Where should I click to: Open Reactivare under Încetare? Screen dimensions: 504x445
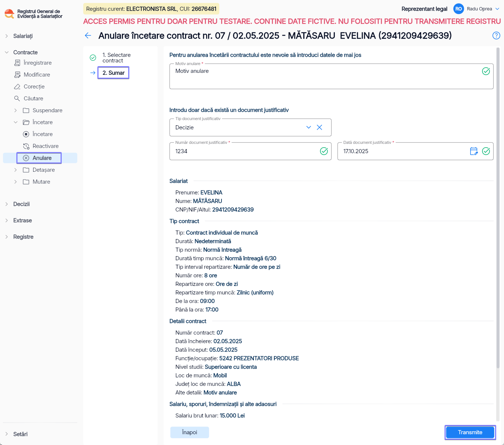point(46,146)
